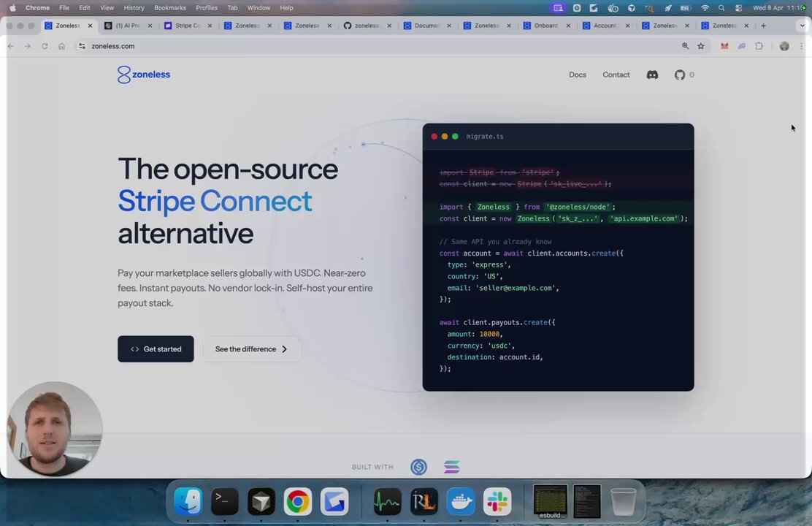The height and width of the screenshot is (526, 812).
Task: Click the battery icon in menu bar
Action: pos(686,8)
